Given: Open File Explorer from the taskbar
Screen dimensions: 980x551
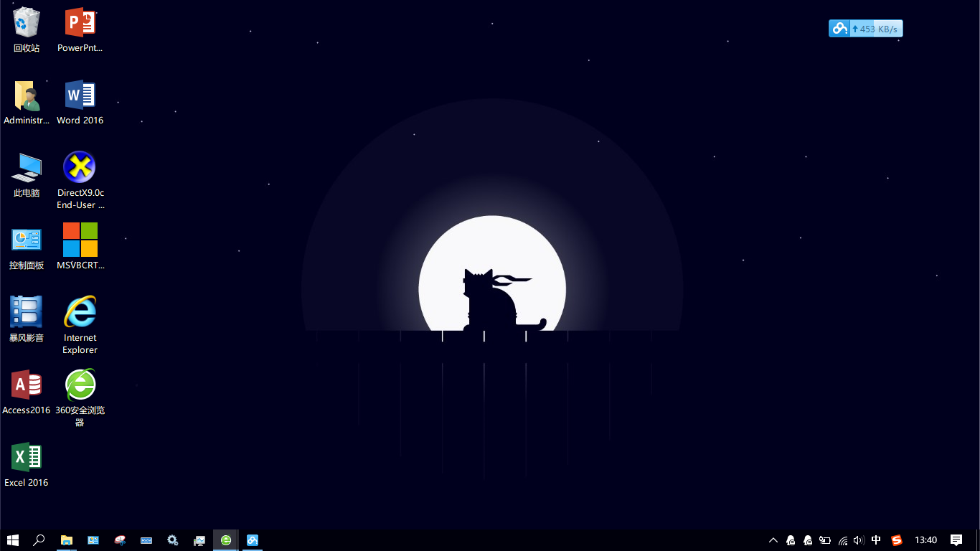Looking at the screenshot, I should coord(66,540).
